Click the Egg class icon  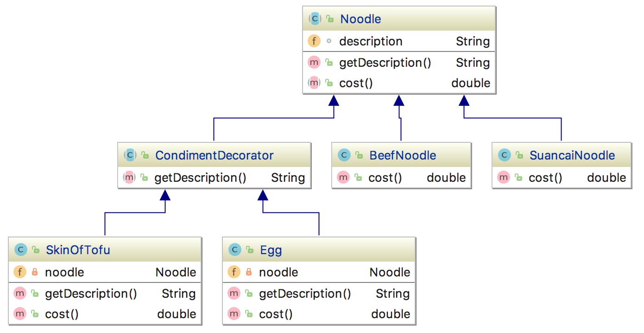[234, 250]
